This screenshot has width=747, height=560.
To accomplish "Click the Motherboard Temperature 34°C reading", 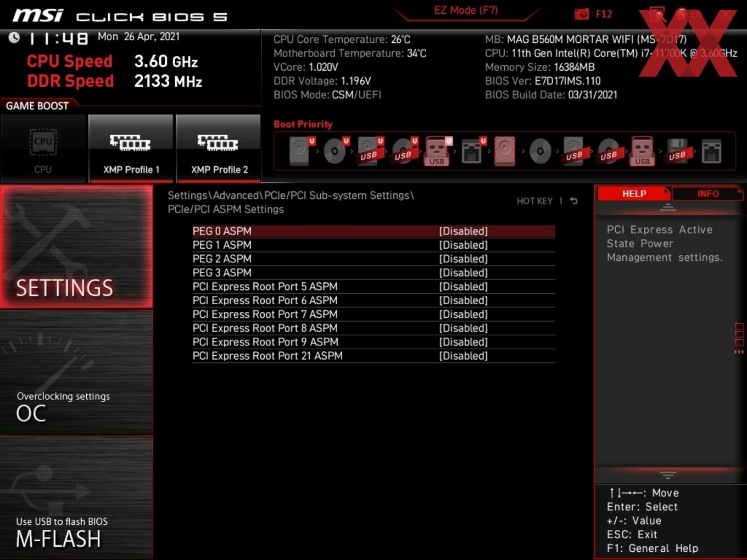I will tap(350, 53).
